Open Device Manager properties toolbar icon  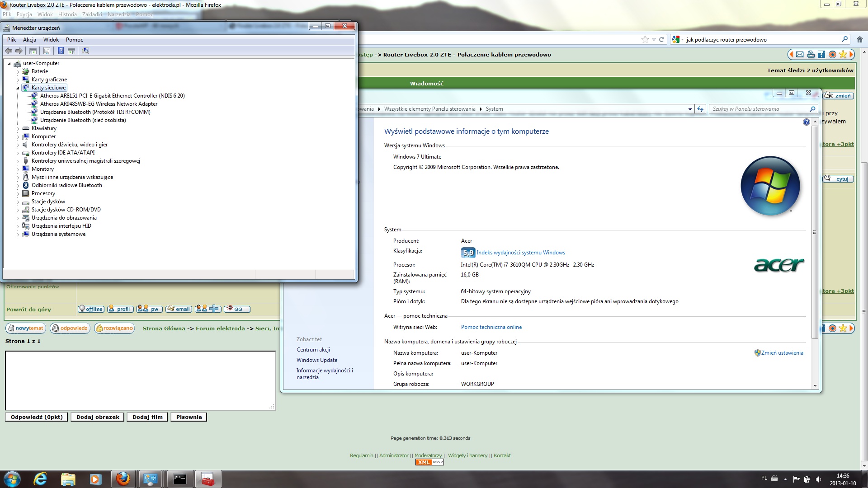47,51
